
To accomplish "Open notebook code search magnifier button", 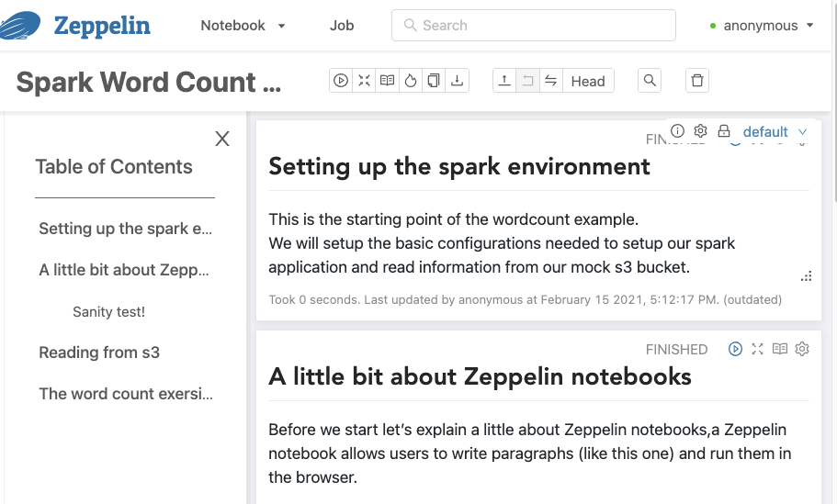I will (650, 81).
